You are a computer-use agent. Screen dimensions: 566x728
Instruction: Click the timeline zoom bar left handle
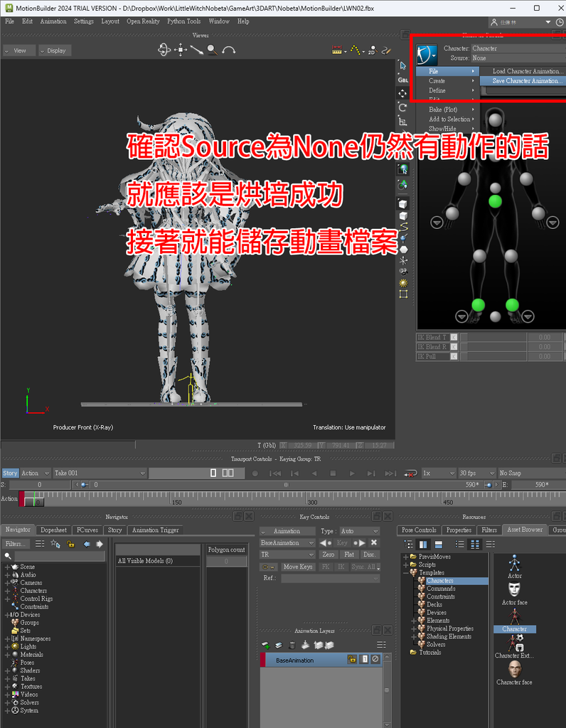84,485
